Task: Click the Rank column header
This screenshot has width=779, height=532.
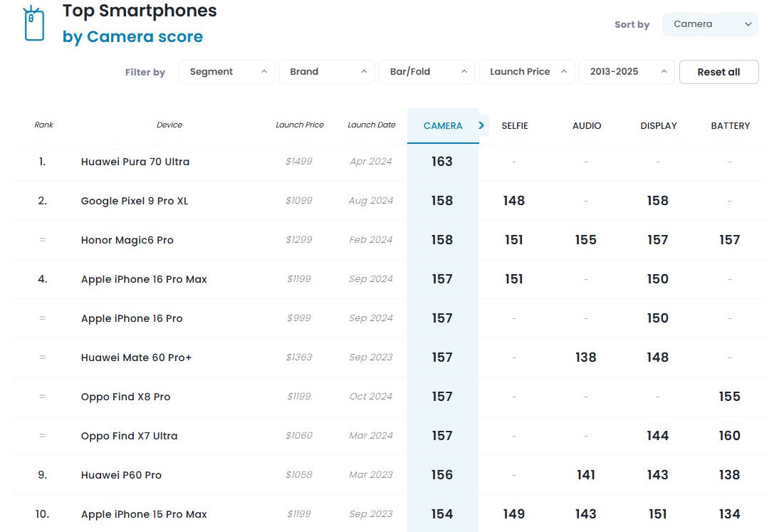Action: click(43, 125)
